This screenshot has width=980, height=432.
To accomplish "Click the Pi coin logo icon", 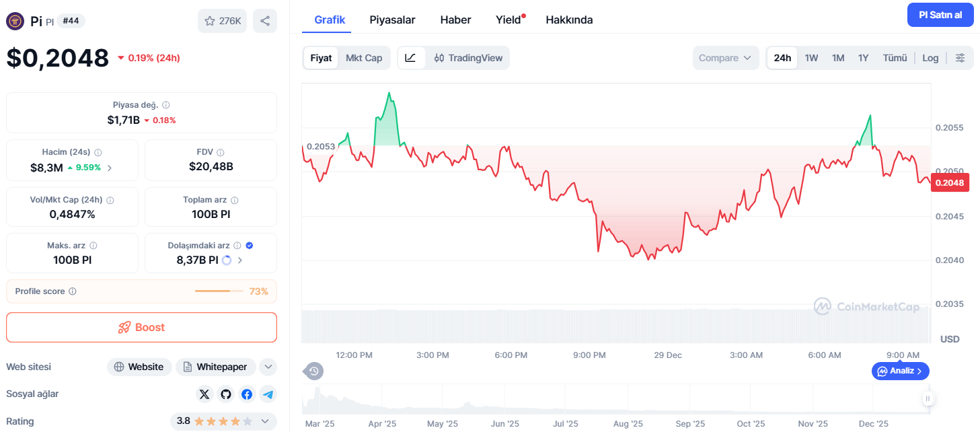I will [15, 21].
